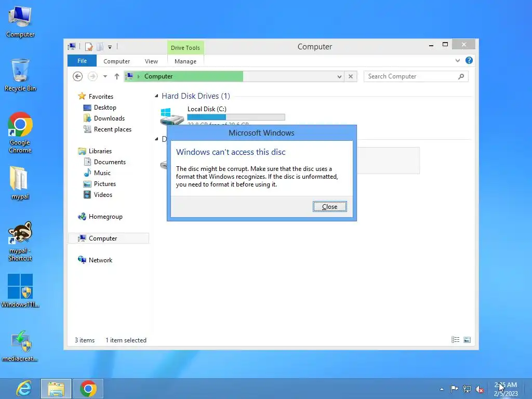Screen dimensions: 532x399
Task: Click the taskbar clock and date
Action: pyautogui.click(x=506, y=389)
